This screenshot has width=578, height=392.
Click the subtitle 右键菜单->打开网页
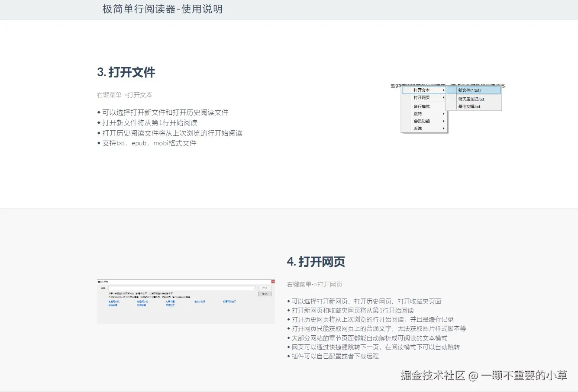pyautogui.click(x=314, y=284)
